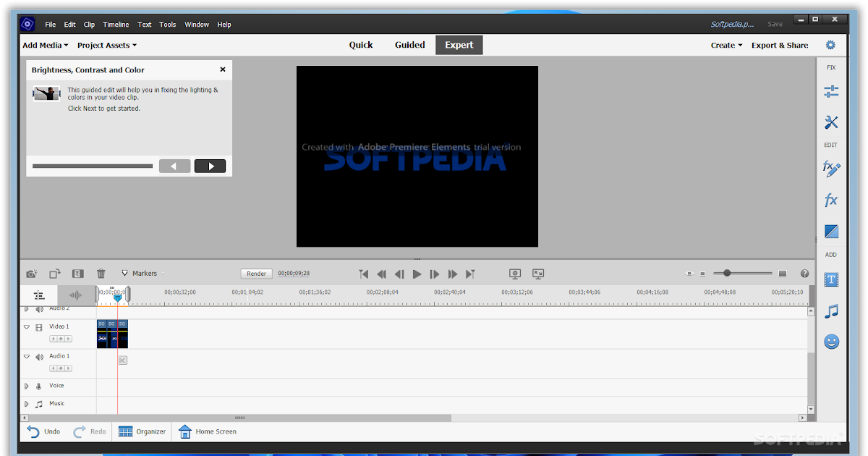Open the audio waveform view button

(75, 295)
